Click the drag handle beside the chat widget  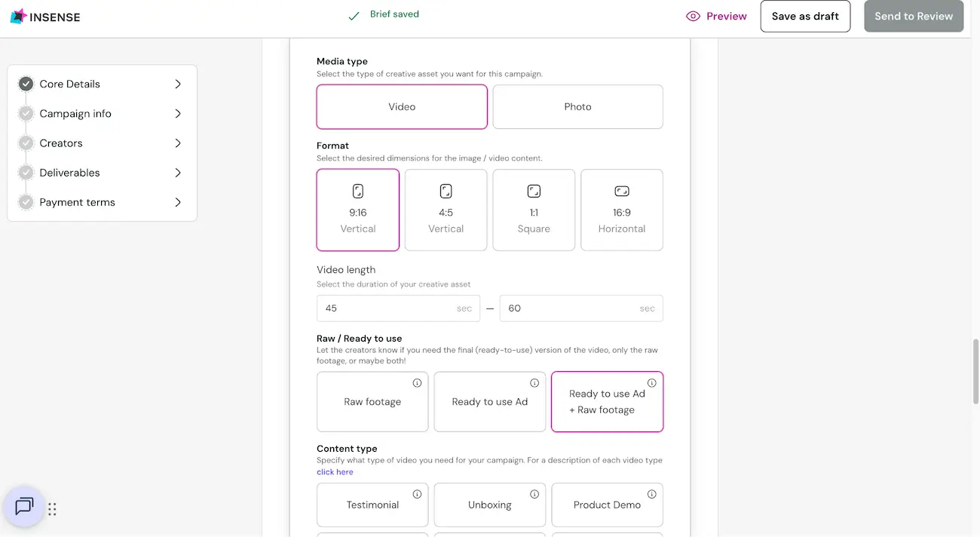52,509
